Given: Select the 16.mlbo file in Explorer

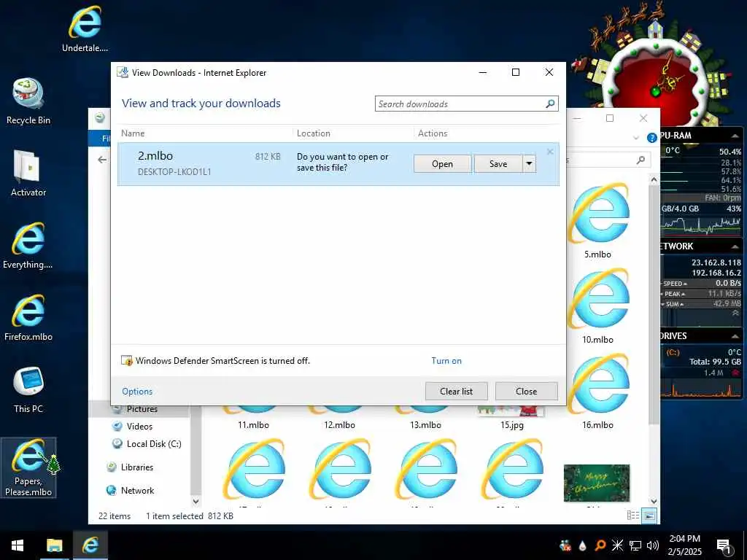Looking at the screenshot, I should click(598, 392).
